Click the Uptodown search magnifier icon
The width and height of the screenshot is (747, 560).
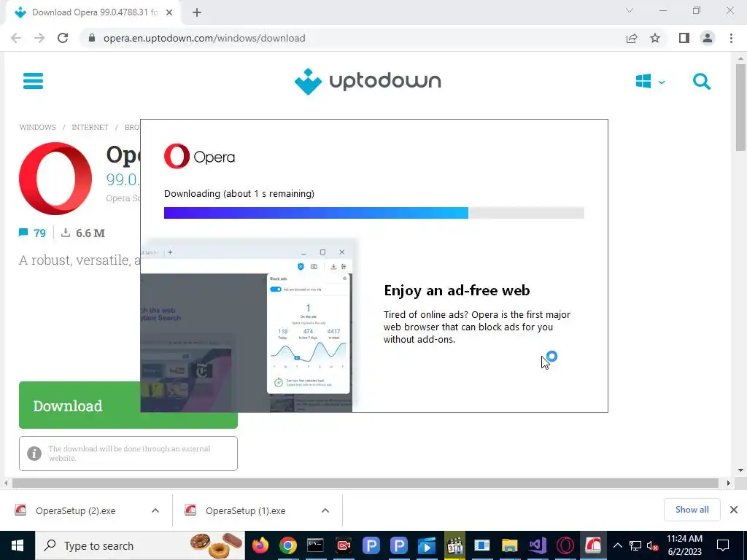click(x=701, y=82)
